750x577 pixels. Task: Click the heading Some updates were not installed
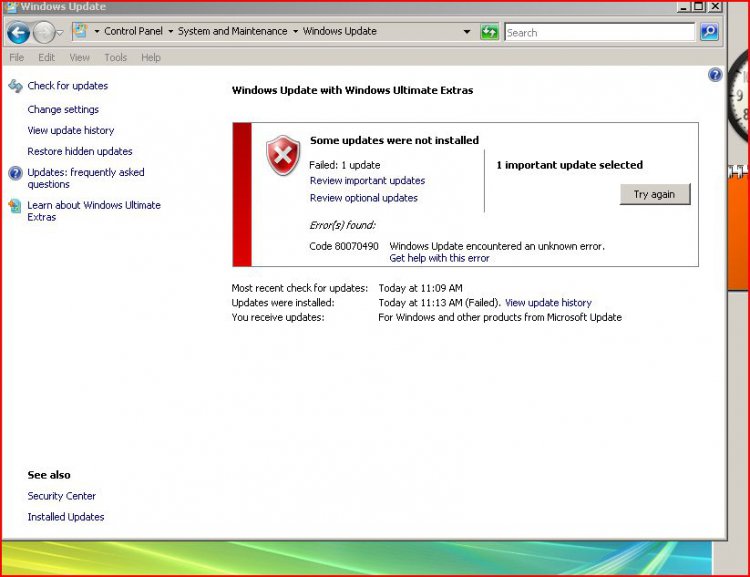tap(394, 140)
